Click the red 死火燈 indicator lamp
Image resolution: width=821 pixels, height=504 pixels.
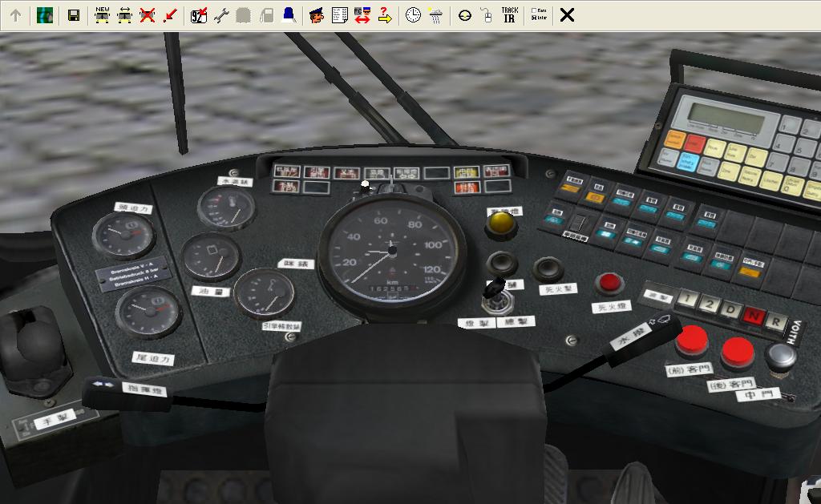click(x=609, y=283)
